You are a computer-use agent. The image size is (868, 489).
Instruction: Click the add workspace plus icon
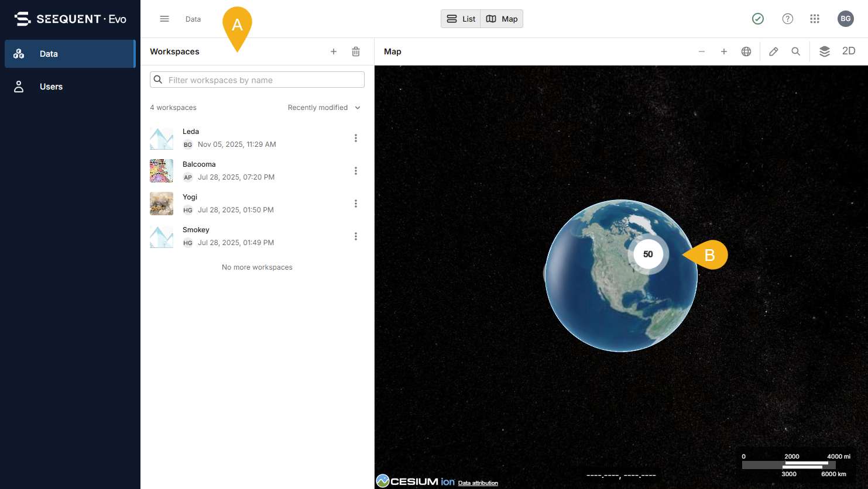point(334,51)
